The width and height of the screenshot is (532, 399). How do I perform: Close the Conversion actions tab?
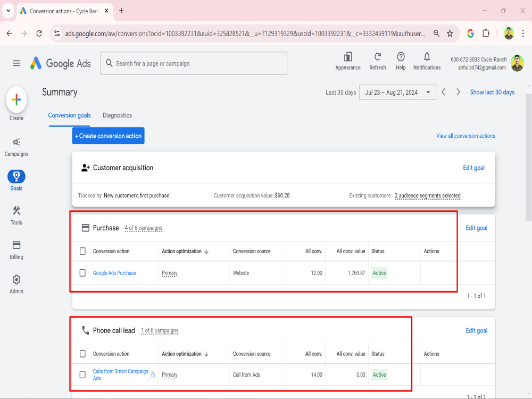click(106, 11)
